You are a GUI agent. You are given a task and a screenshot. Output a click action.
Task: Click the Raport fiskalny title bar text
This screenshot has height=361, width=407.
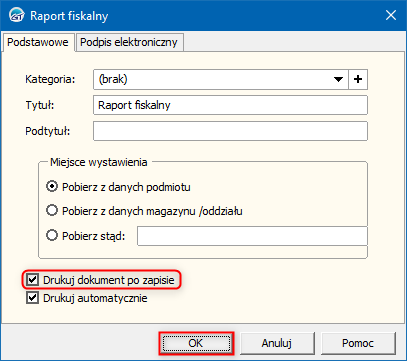tap(69, 16)
